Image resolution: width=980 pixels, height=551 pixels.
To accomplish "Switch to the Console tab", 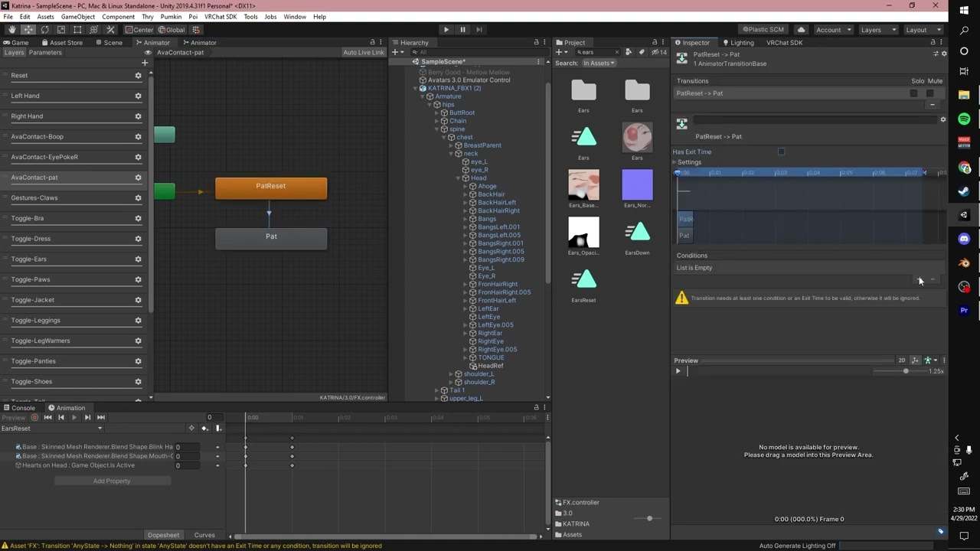I will click(x=19, y=408).
